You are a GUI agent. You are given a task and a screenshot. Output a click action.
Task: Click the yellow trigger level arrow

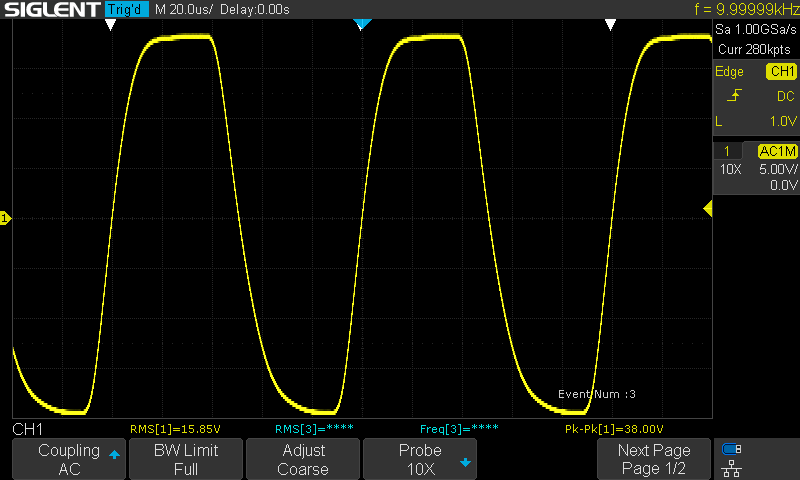tap(708, 209)
